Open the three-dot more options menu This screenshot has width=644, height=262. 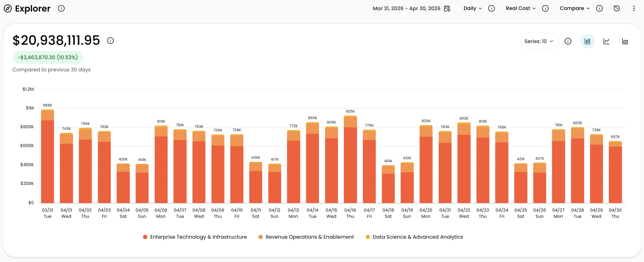(x=634, y=9)
